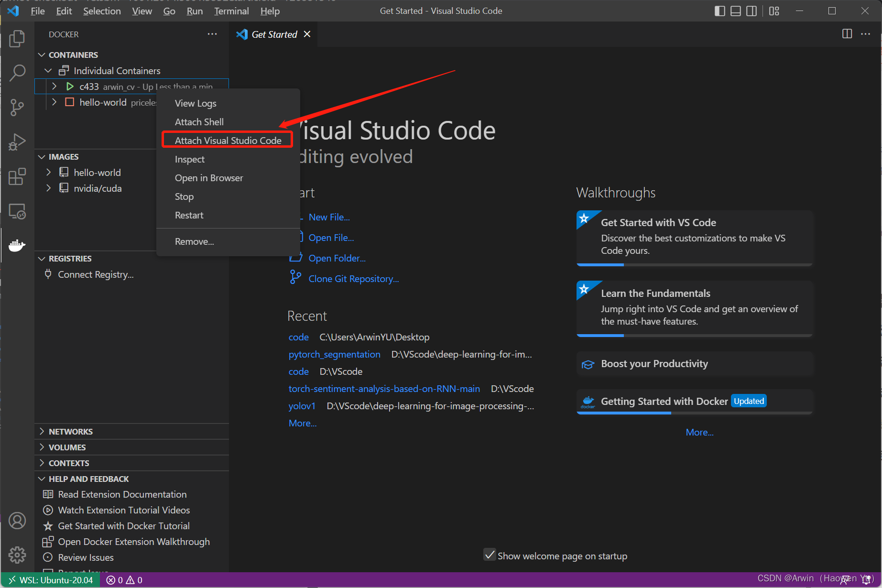
Task: Collapse the IMAGES section
Action: coord(42,157)
